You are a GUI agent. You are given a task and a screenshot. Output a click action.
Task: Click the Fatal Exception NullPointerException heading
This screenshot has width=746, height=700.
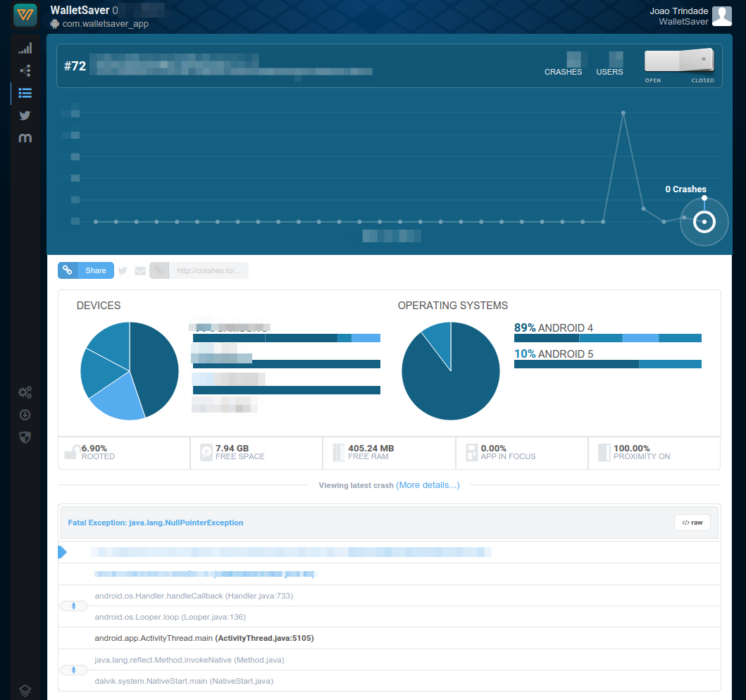click(156, 523)
